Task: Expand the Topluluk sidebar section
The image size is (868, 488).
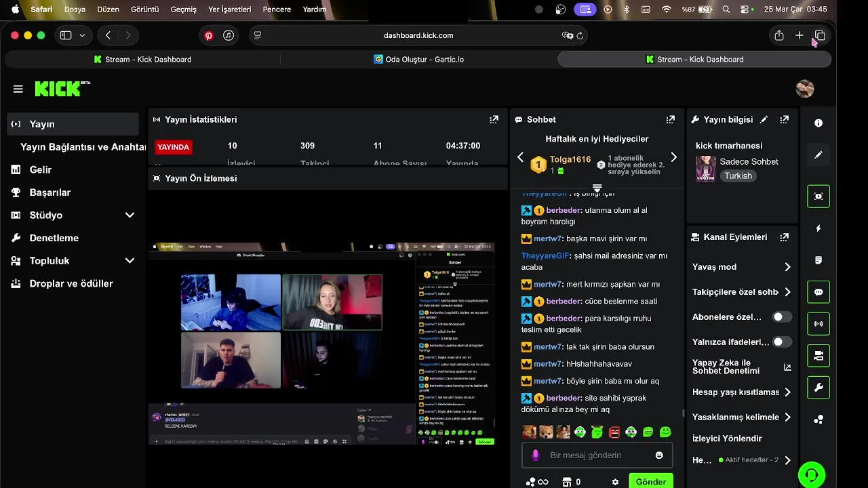Action: (x=130, y=261)
